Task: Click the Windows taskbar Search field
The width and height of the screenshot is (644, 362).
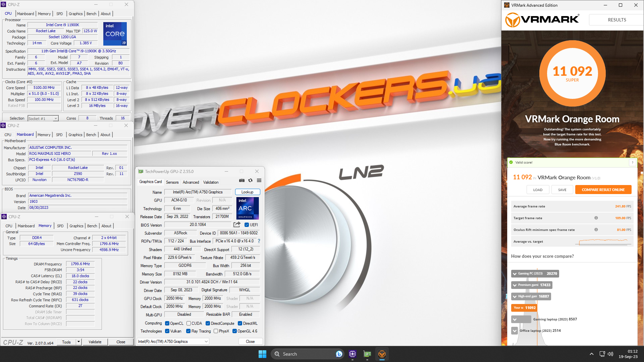Action: (307, 354)
